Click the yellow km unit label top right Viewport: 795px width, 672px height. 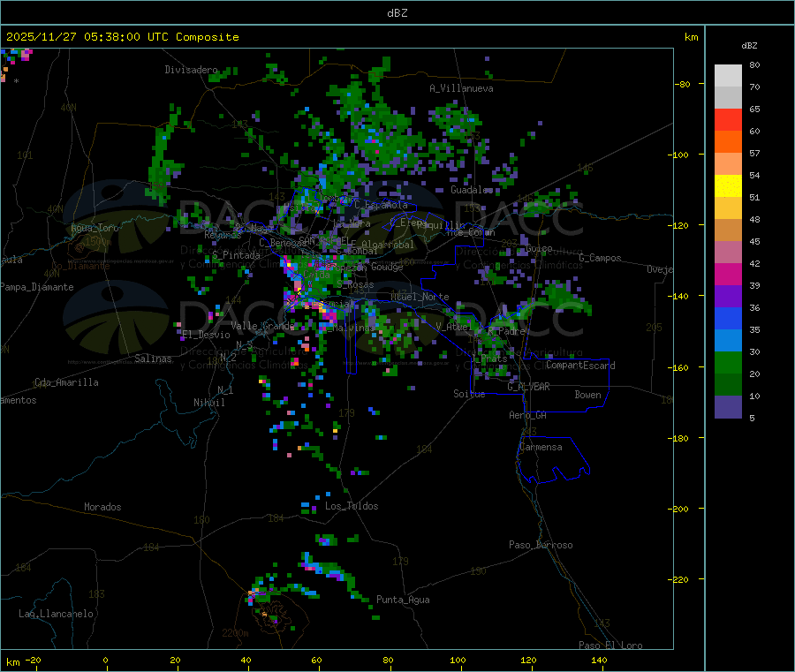click(x=691, y=37)
